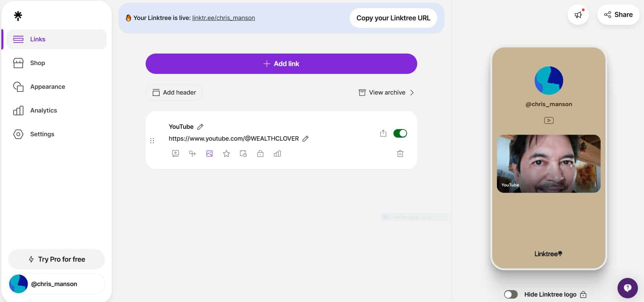
Task: Delete the YouTube link with trash icon
Action: click(x=400, y=154)
